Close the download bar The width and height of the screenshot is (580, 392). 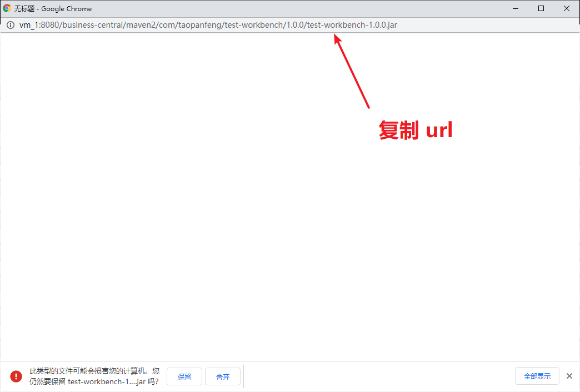569,376
